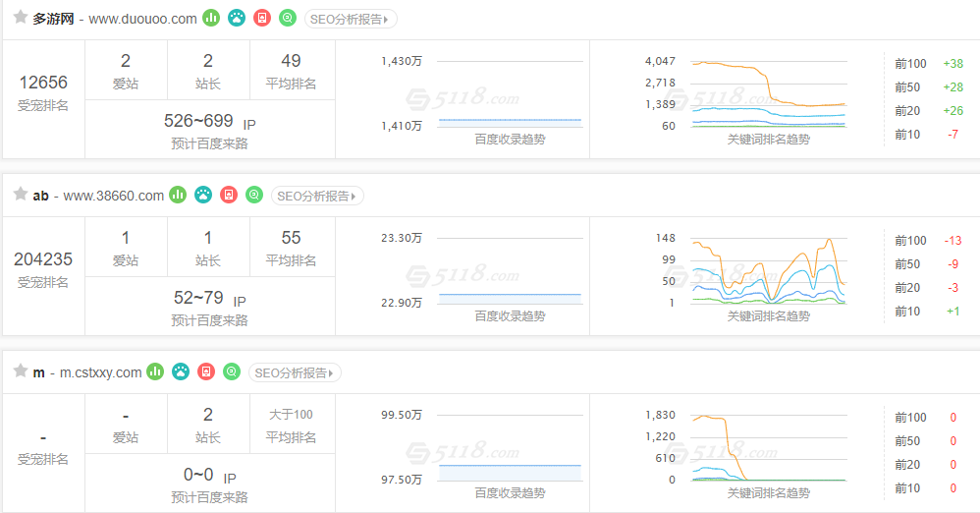Screen dimensions: 980x513
Task: Click 前100 change +38
Action: pyautogui.click(x=953, y=64)
